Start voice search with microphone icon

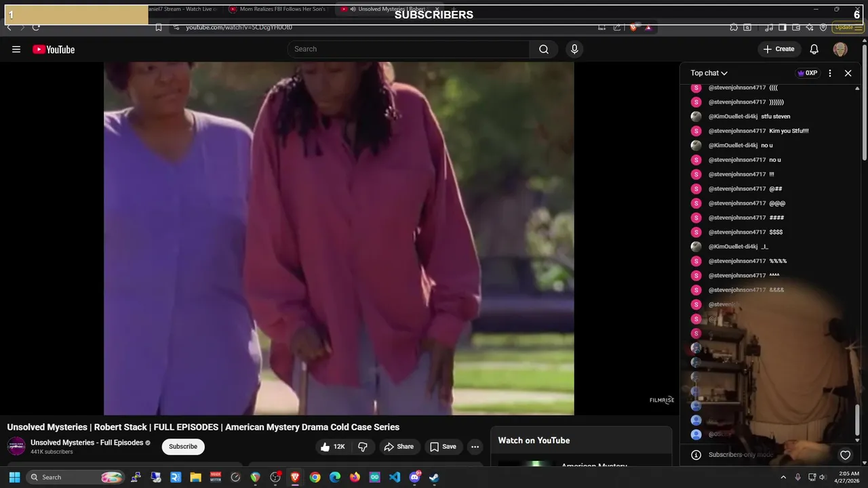pyautogui.click(x=574, y=49)
